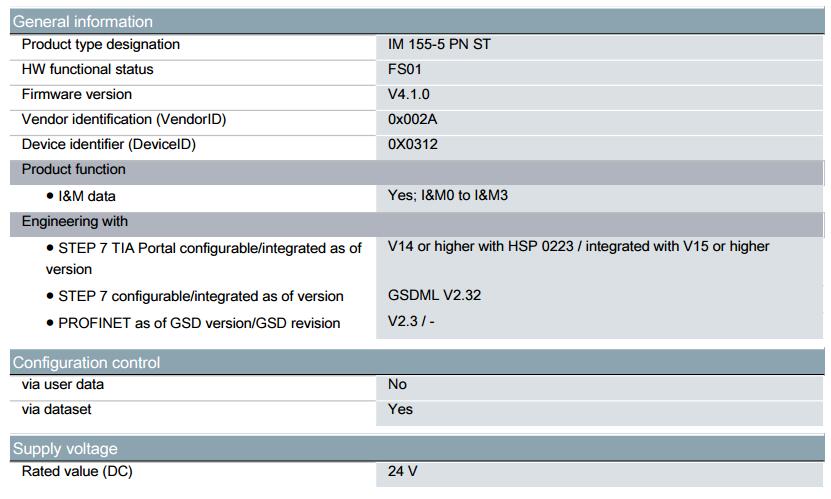Screen dimensions: 831x499
Task: Select the Product type designation label
Action: (101, 44)
